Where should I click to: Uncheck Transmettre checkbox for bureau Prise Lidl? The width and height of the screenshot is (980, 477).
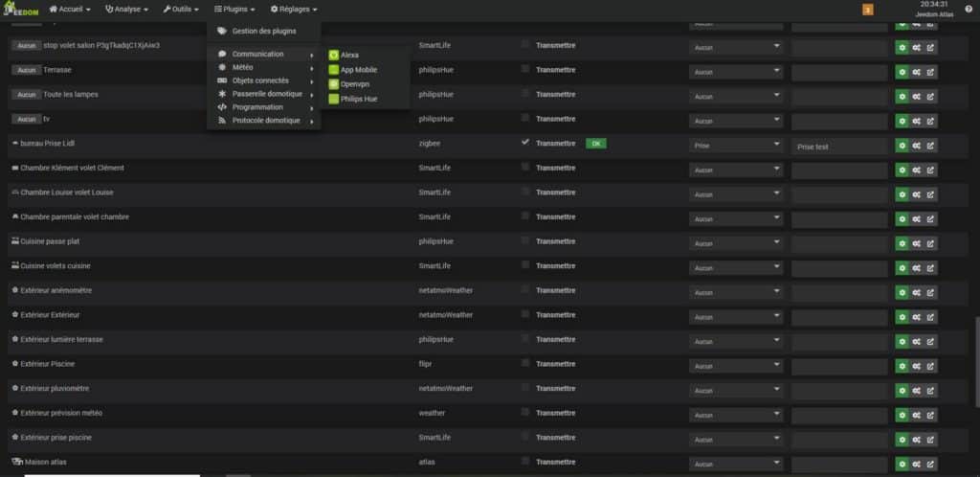coord(524,142)
